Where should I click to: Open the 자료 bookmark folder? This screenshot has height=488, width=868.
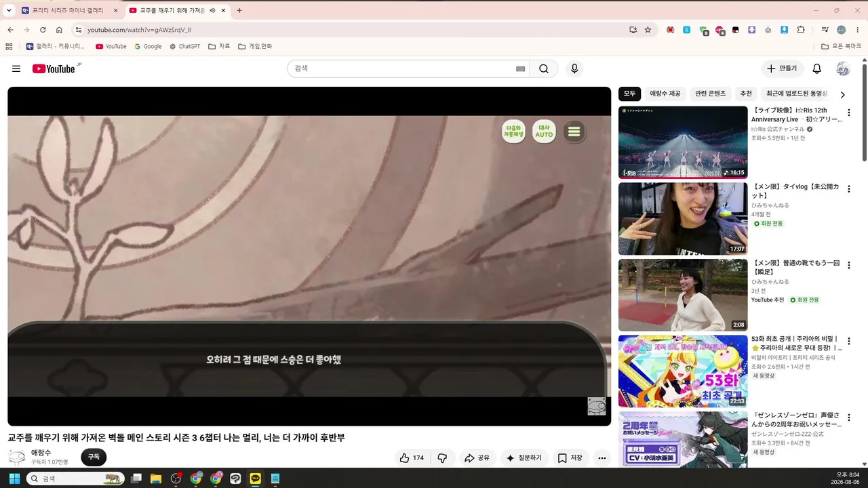coord(219,46)
